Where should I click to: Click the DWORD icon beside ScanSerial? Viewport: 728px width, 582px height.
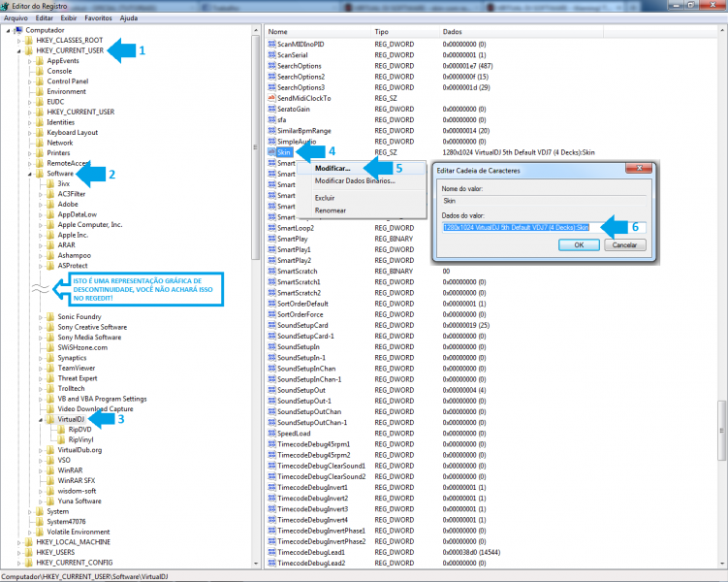click(272, 55)
